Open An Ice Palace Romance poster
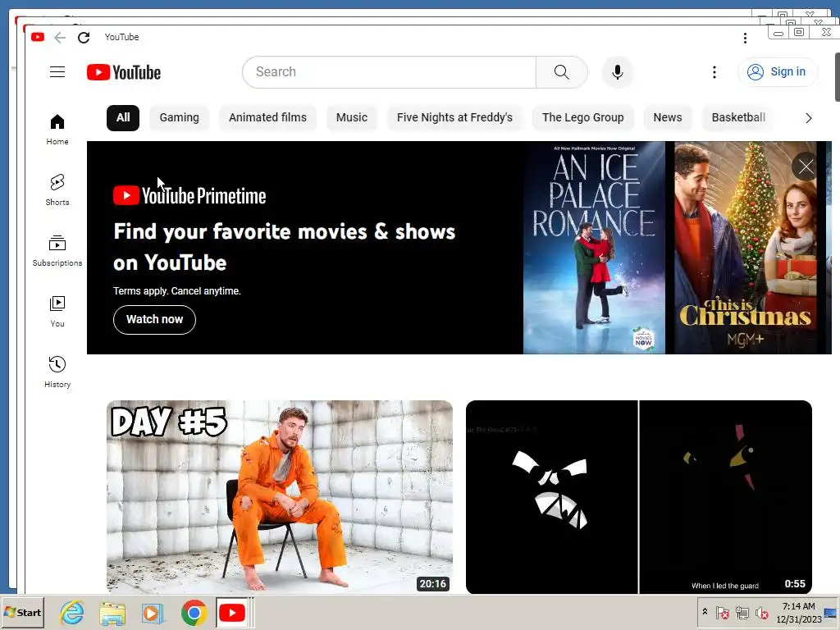The height and width of the screenshot is (630, 840). 594,248
